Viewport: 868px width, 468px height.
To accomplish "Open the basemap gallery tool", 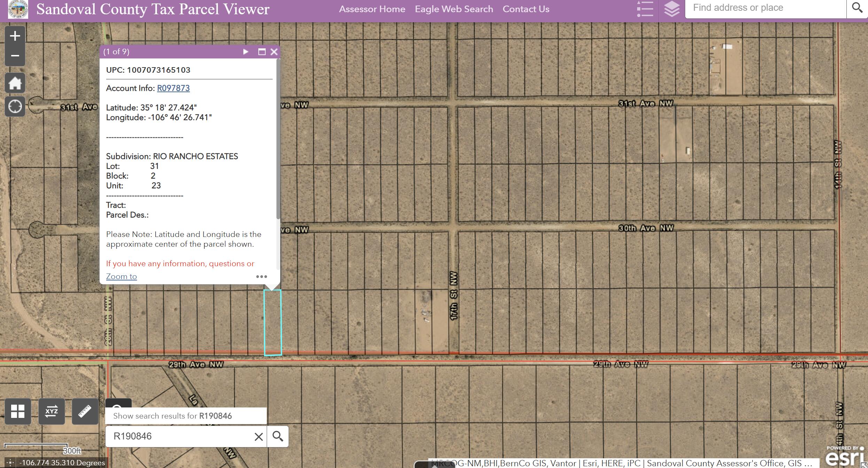I will pyautogui.click(x=18, y=411).
